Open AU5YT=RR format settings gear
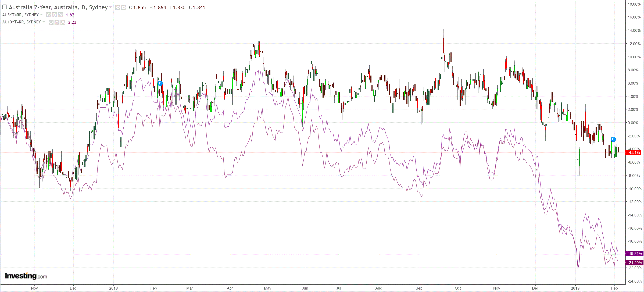 (55, 15)
